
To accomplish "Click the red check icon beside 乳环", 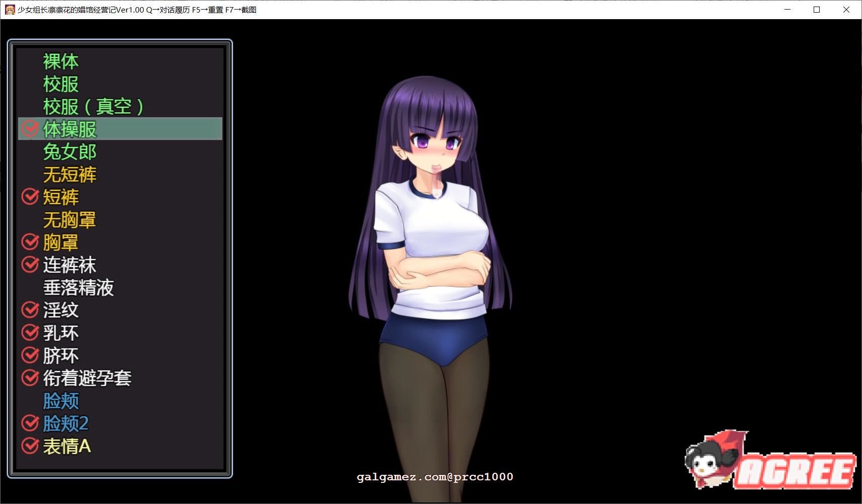I will tap(30, 333).
